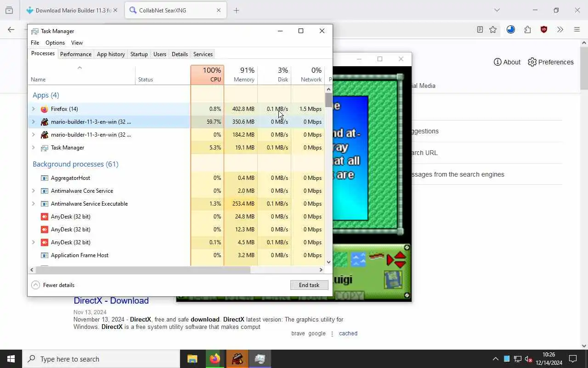Open the Options menu in Task Manager
This screenshot has height=368, width=588.
55,43
